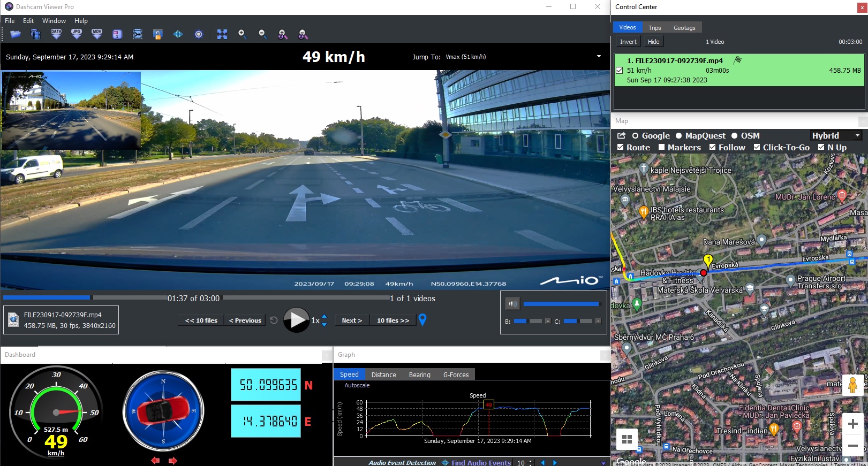
Task: Increase the playback speed arrow
Action: point(324,317)
